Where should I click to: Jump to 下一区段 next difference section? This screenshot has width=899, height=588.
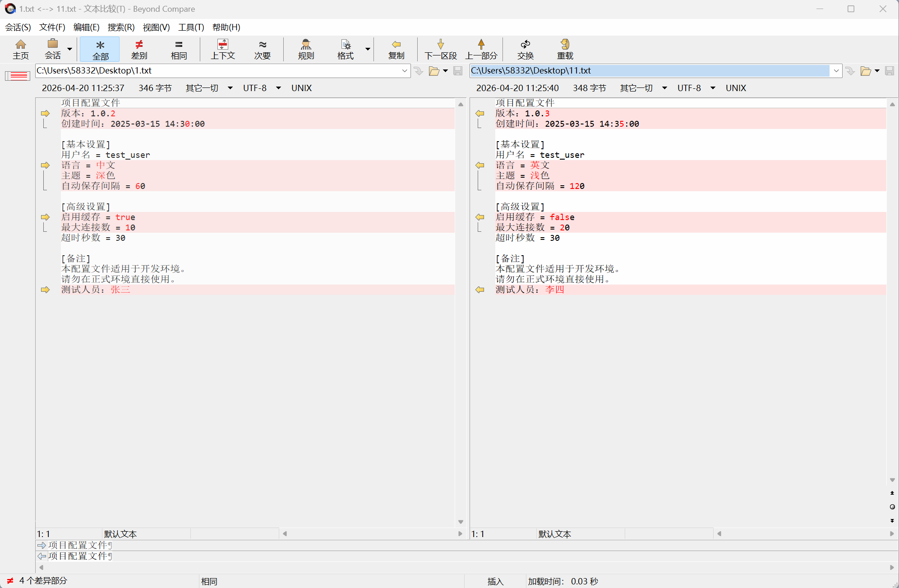440,49
